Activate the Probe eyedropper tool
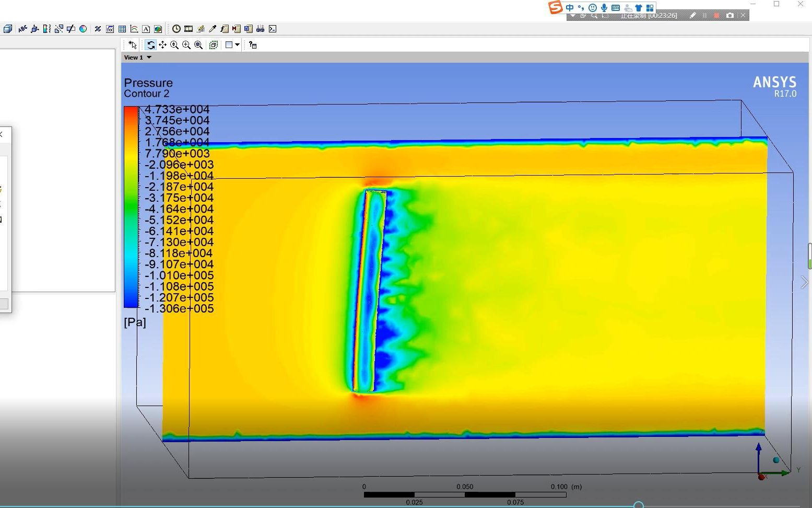The image size is (812, 508). coord(213,29)
